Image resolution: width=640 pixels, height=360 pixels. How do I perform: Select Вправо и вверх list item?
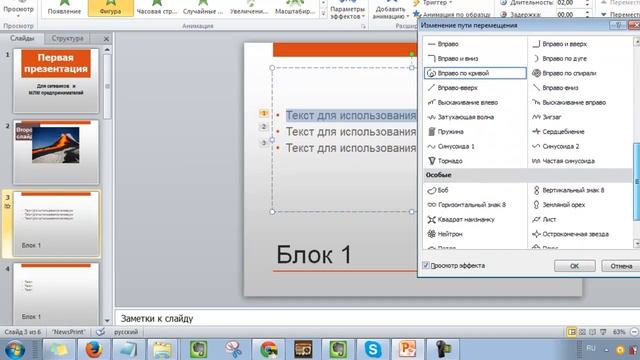pos(560,44)
